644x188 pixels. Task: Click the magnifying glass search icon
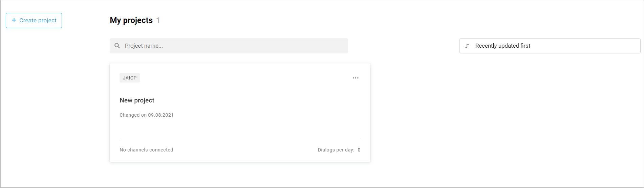pos(117,46)
